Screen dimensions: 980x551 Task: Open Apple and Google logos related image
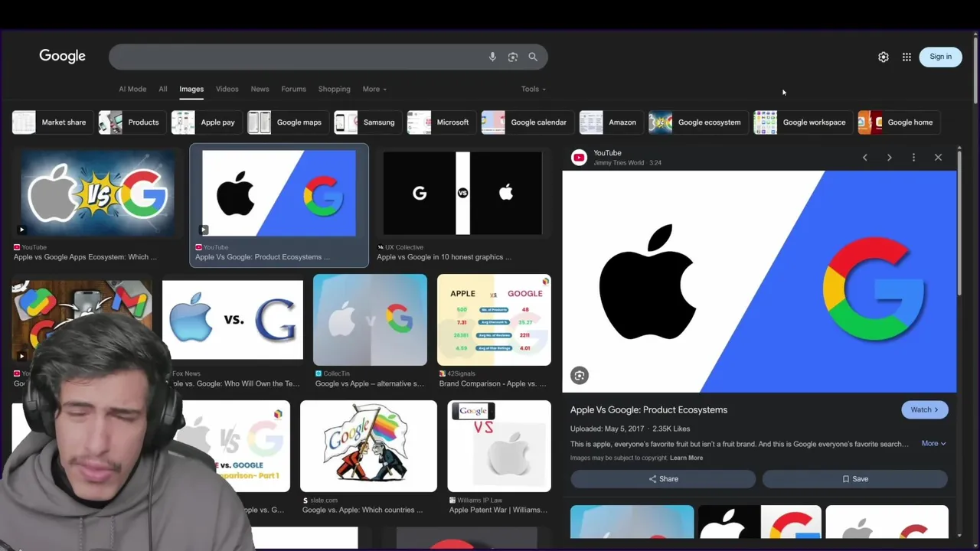pos(759,523)
